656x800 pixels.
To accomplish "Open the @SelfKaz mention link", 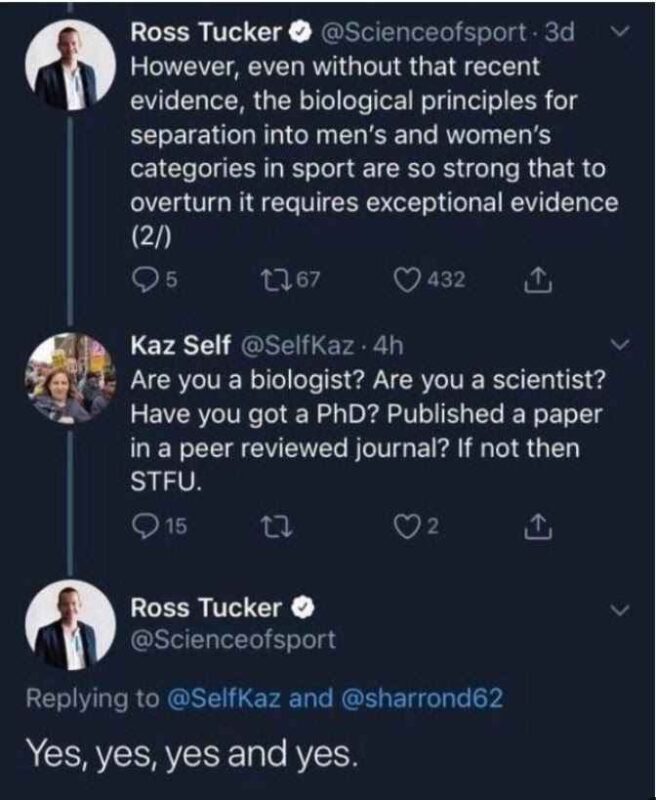I will click(x=223, y=697).
